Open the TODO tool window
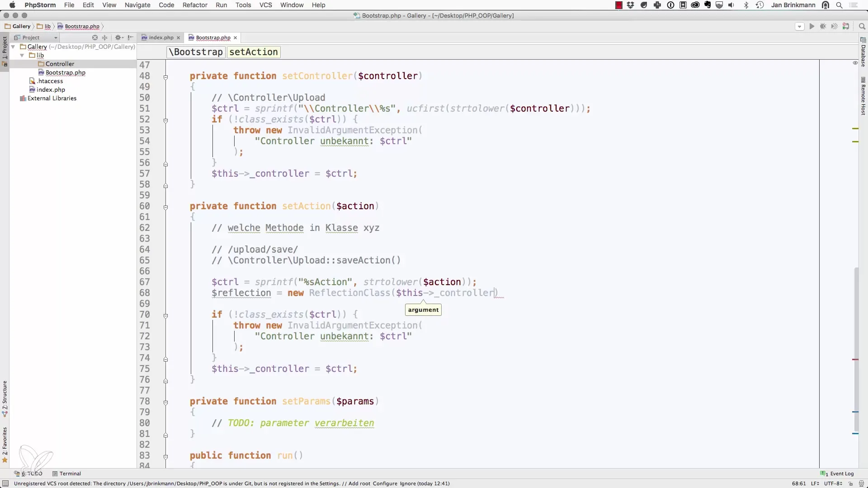This screenshot has width=868, height=488. point(28,474)
